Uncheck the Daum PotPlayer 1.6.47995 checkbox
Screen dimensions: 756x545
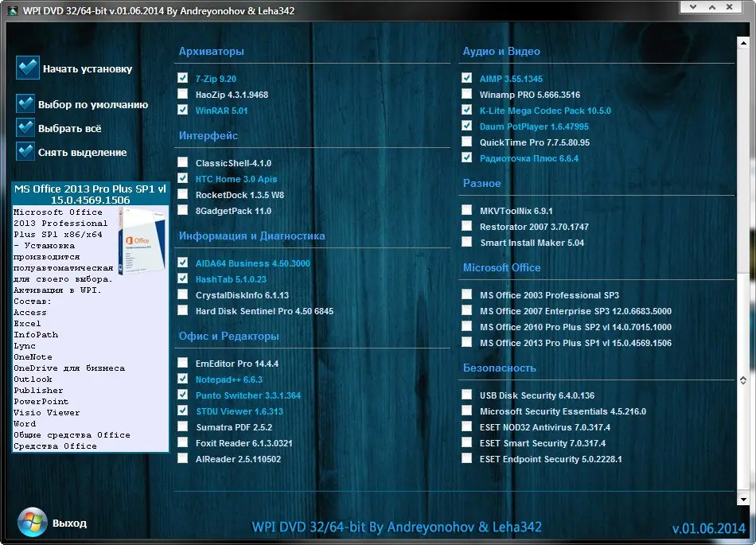coord(466,125)
